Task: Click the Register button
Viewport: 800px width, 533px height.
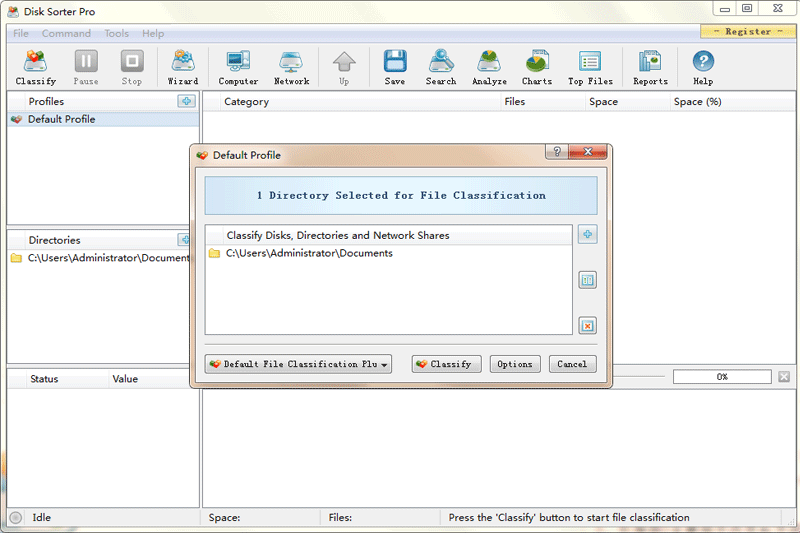Action: point(748,32)
